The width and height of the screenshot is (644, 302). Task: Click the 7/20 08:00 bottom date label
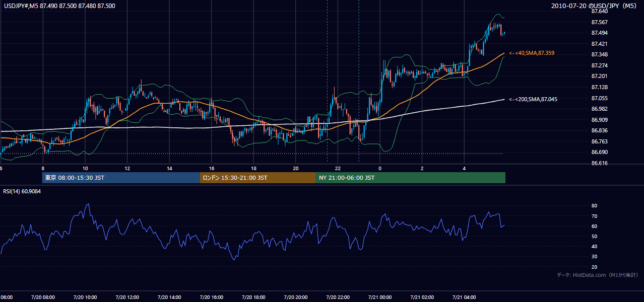coord(43,297)
